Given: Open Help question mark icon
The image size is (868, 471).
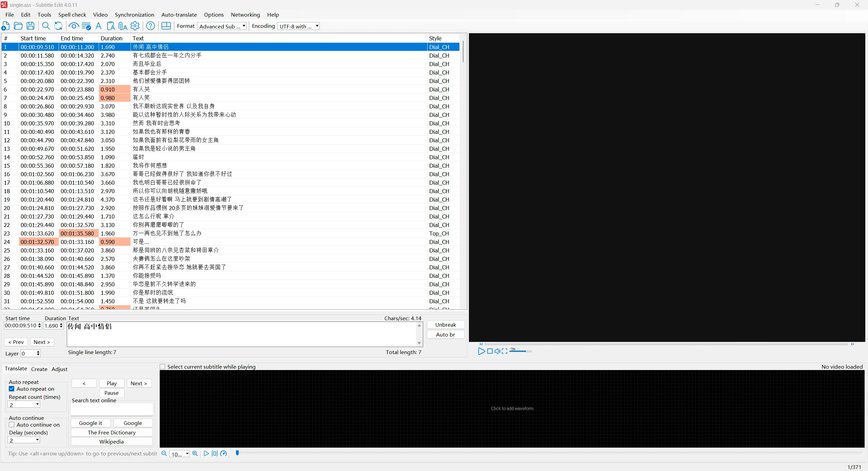Looking at the screenshot, I should click(x=151, y=26).
